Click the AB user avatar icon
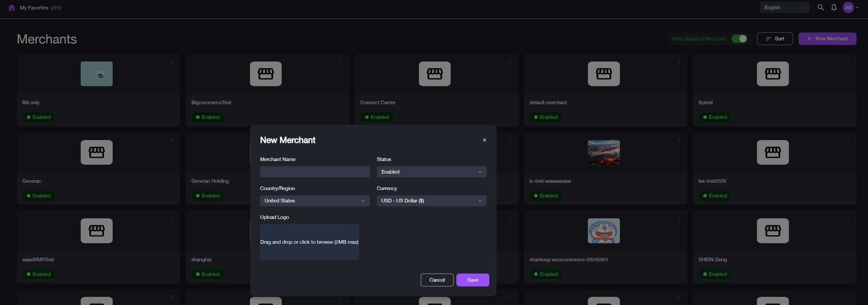The height and width of the screenshot is (305, 868). (x=848, y=7)
